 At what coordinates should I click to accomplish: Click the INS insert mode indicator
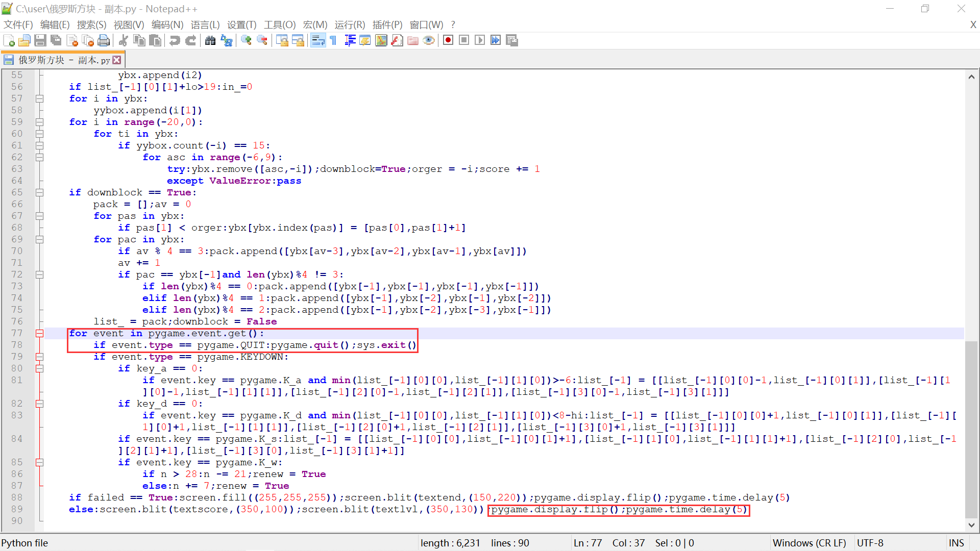[957, 543]
